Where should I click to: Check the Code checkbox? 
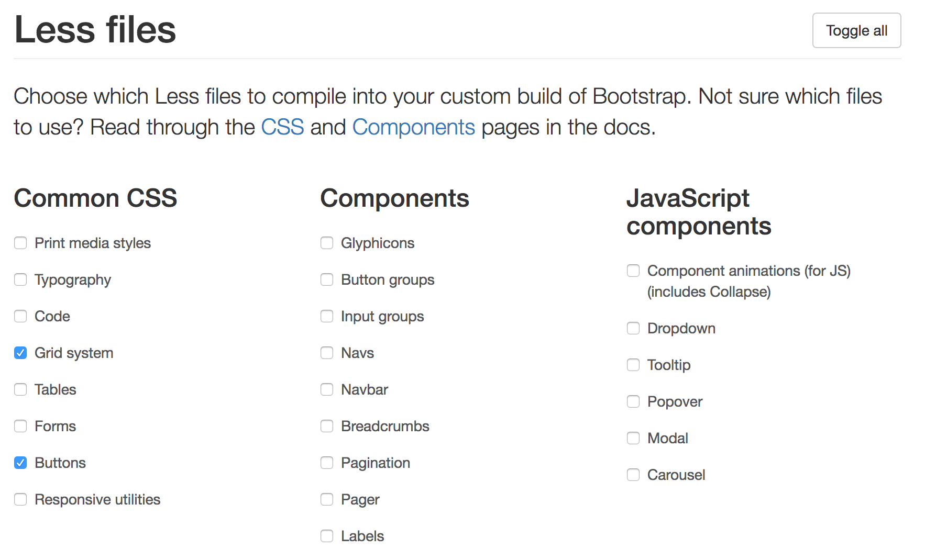tap(20, 316)
